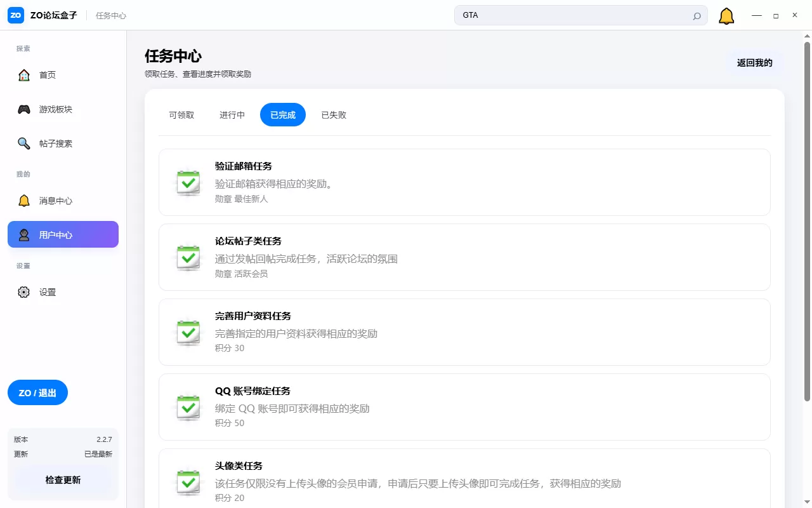This screenshot has height=508, width=812.
Task: Click the house icon for 首页
Action: coord(24,75)
